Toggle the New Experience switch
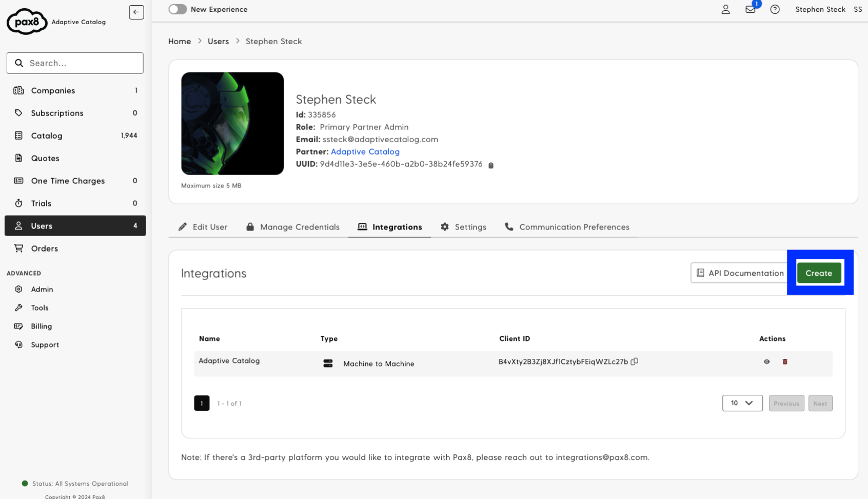The width and height of the screenshot is (868, 499). point(177,9)
